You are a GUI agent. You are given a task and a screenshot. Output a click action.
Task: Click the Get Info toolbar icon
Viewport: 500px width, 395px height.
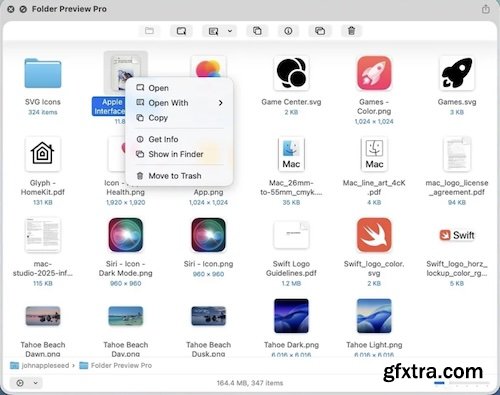pos(288,31)
